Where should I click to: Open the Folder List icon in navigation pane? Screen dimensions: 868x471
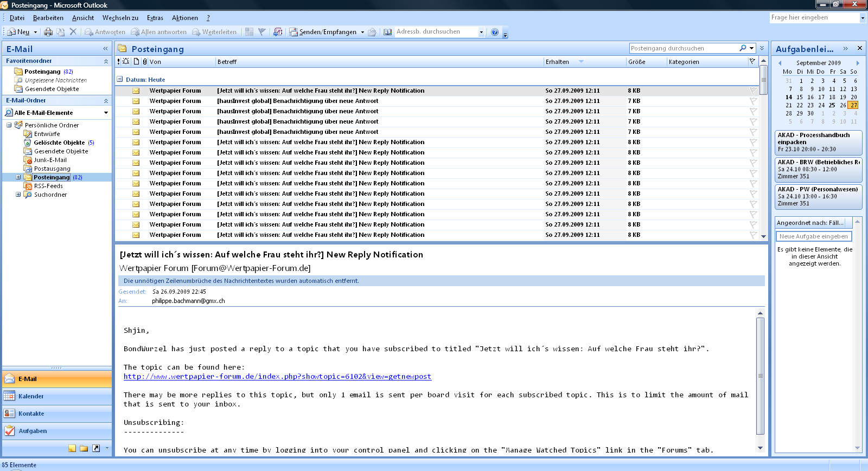[x=84, y=448]
